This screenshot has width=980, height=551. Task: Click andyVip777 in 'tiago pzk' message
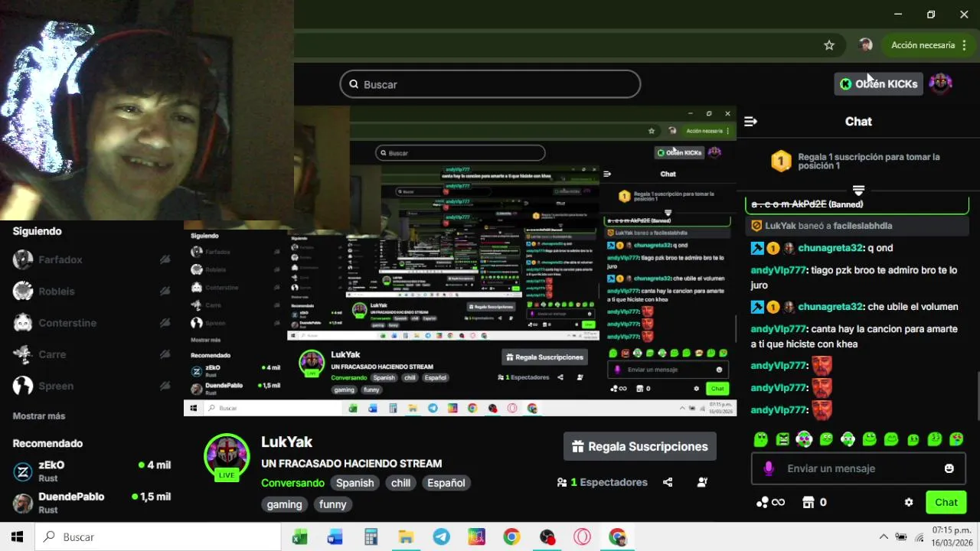[779, 270]
